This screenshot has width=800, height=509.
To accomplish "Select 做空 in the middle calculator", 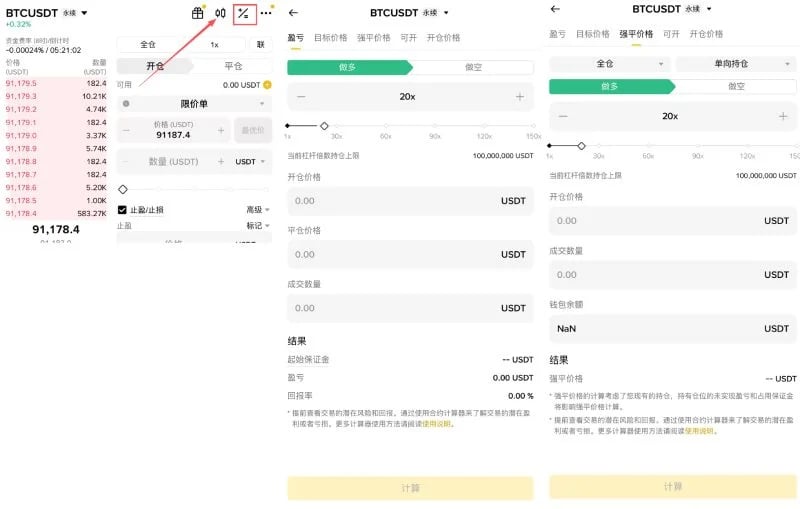I will [473, 67].
